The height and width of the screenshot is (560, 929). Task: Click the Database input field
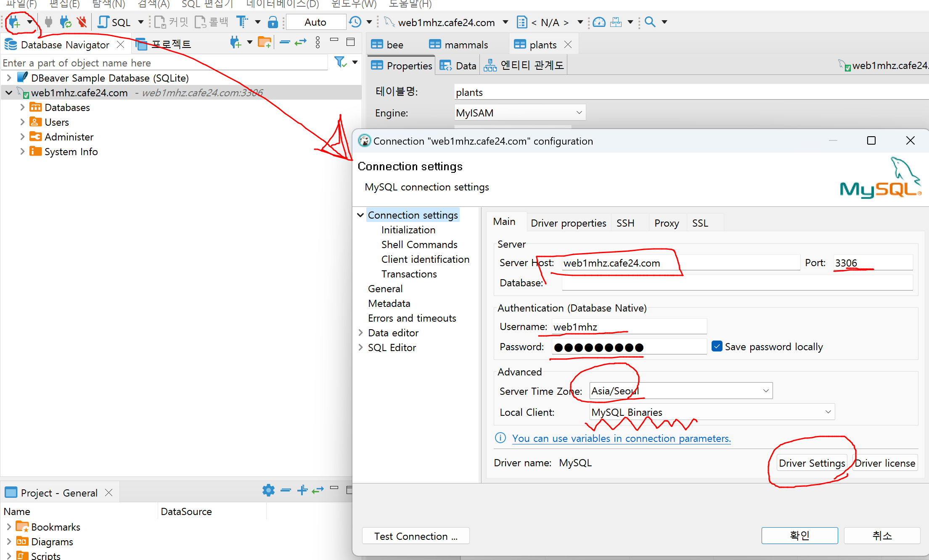(737, 283)
